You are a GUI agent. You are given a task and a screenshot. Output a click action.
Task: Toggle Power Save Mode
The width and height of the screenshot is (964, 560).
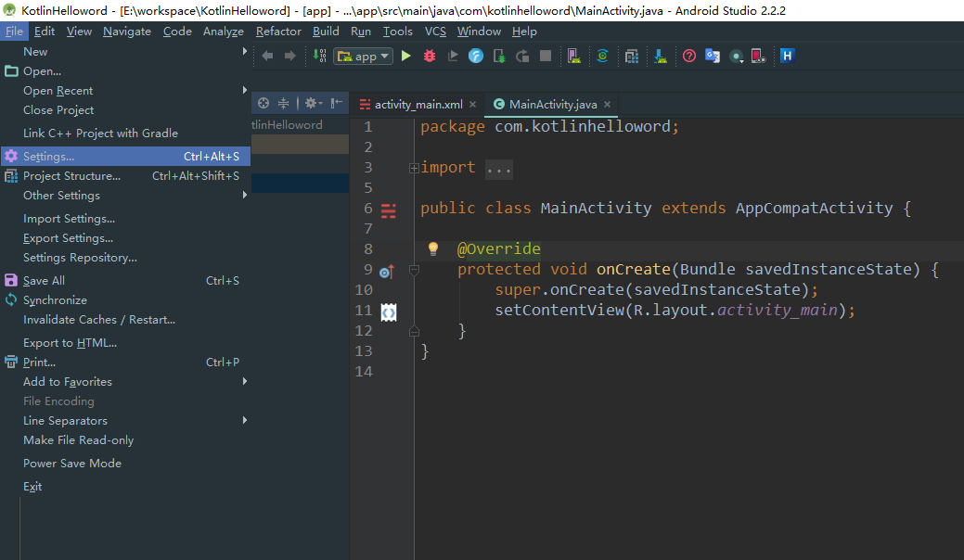pyautogui.click(x=72, y=464)
